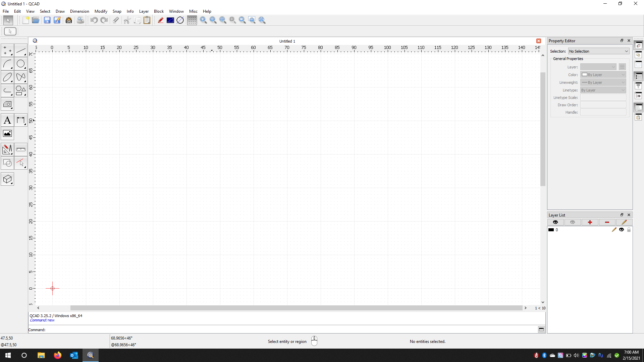
Task: Choose the Hatch tool in left toolbar
Action: tap(7, 104)
